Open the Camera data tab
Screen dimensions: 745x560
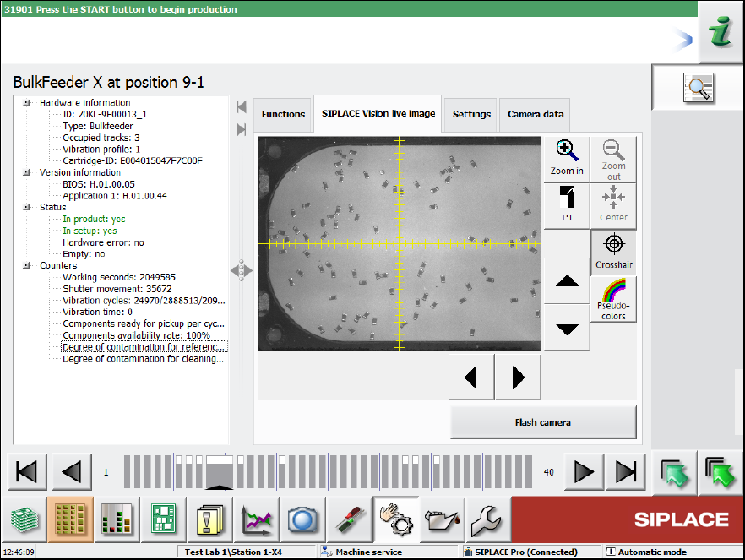click(x=536, y=114)
